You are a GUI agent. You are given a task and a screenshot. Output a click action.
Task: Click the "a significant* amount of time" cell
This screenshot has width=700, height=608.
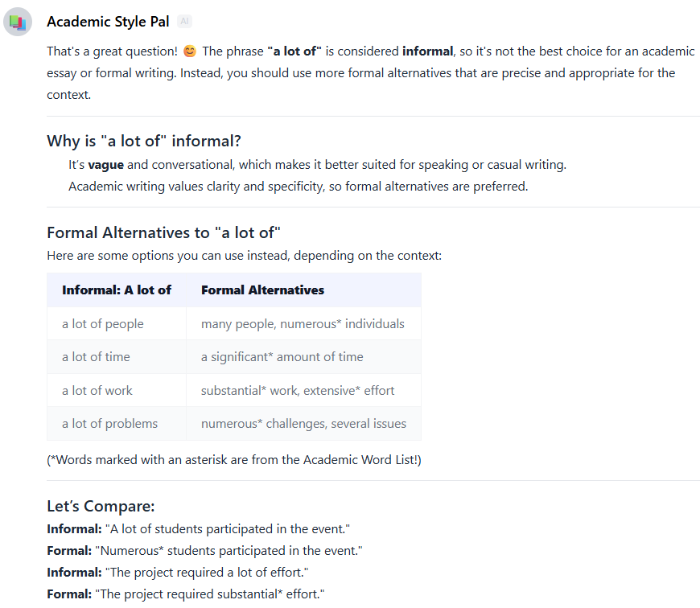coord(282,356)
